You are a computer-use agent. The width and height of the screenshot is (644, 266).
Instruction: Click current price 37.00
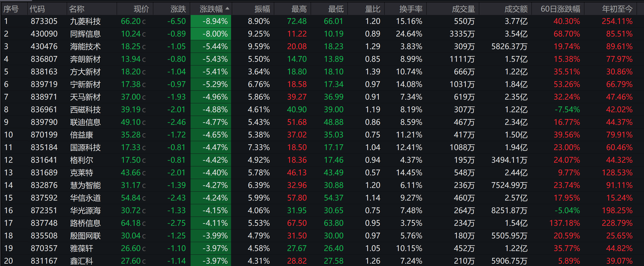[130, 97]
